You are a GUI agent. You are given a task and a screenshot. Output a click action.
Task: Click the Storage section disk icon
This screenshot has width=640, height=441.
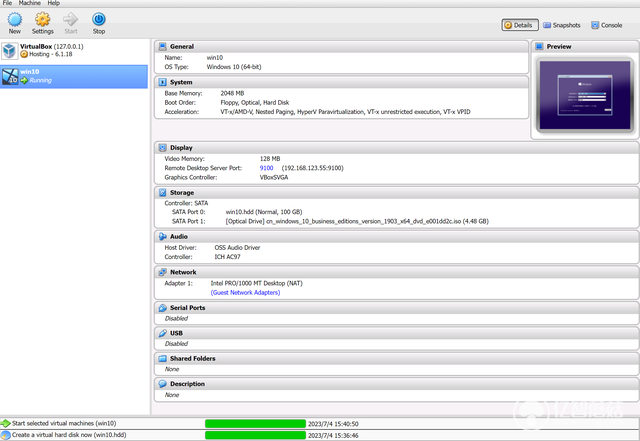[x=162, y=192]
